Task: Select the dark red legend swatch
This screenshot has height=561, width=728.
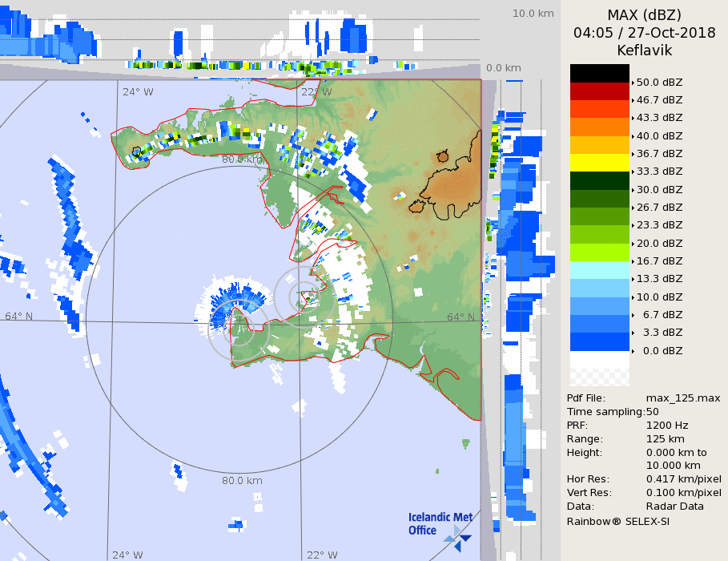Action: pos(599,91)
